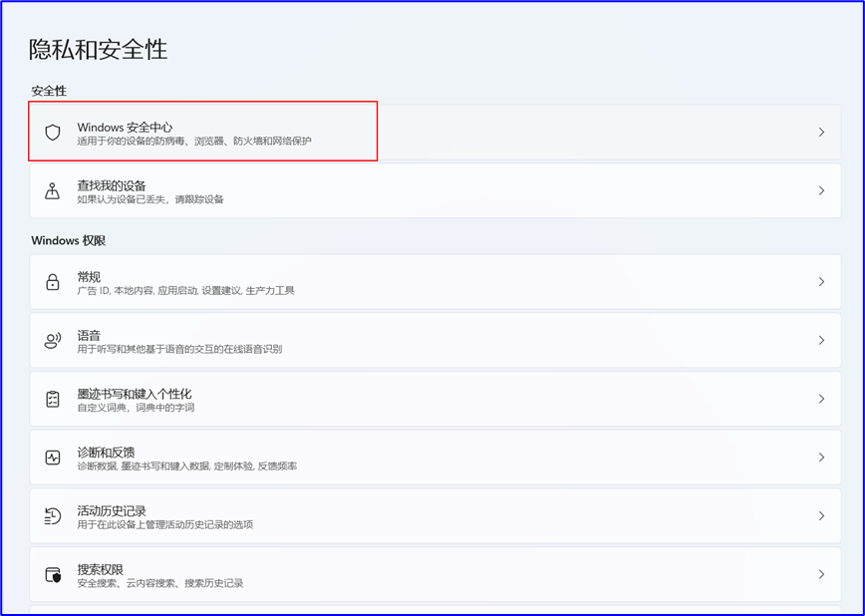Select 诊断和反馈 title
Viewport: 865px width, 616px height.
(106, 453)
